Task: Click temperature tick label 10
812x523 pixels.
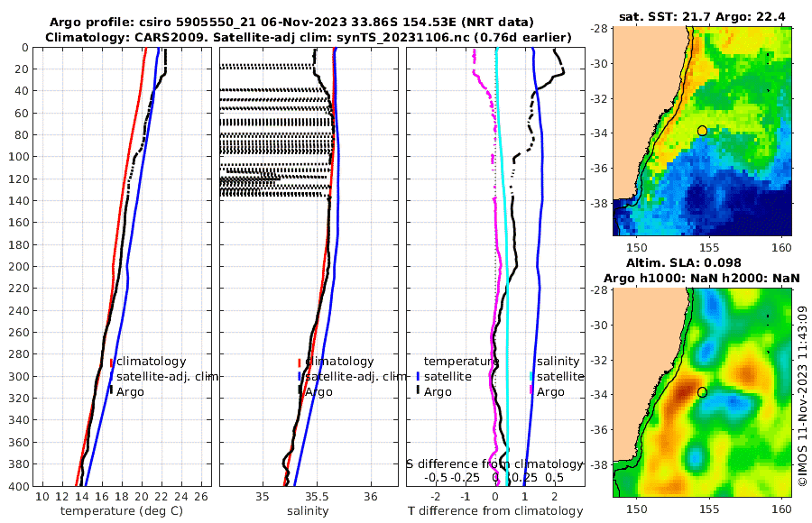Action: click(x=42, y=497)
